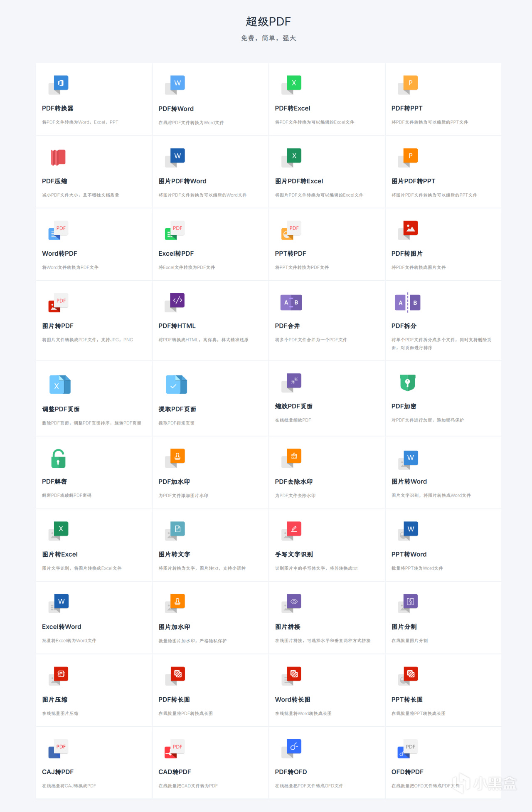Choose the PDF拆分 split A|B icon
Image resolution: width=532 pixels, height=812 pixels.
click(408, 302)
